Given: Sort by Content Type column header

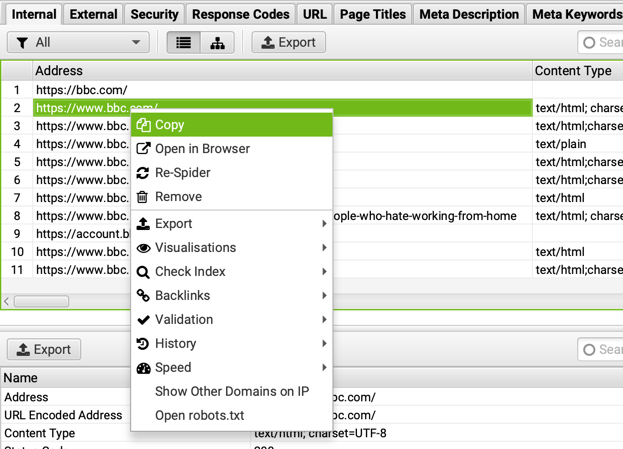Looking at the screenshot, I should point(578,71).
